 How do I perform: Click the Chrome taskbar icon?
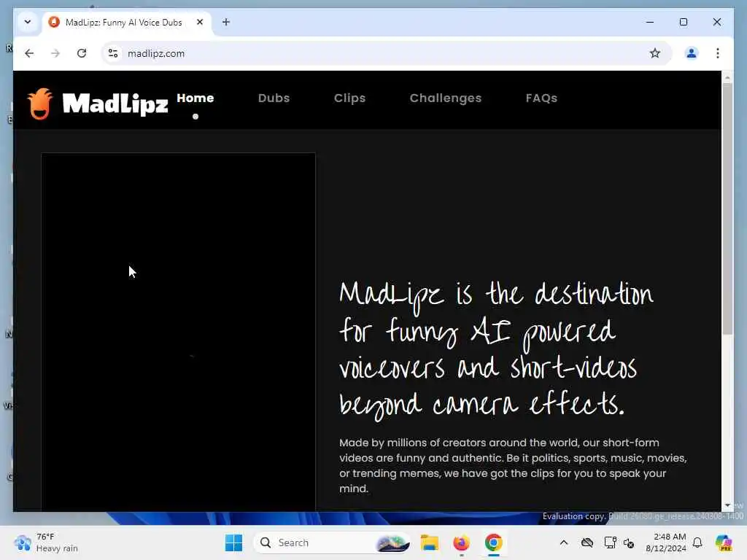[494, 542]
